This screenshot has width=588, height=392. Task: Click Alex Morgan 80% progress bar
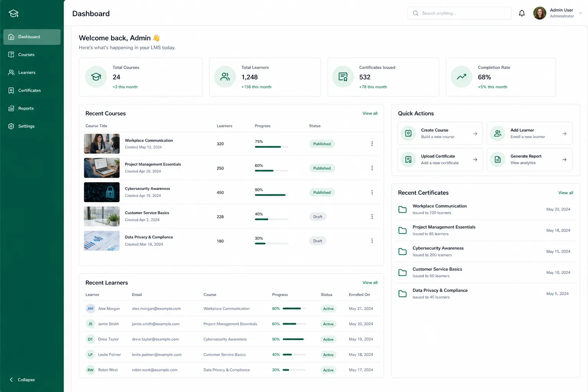pyautogui.click(x=294, y=309)
